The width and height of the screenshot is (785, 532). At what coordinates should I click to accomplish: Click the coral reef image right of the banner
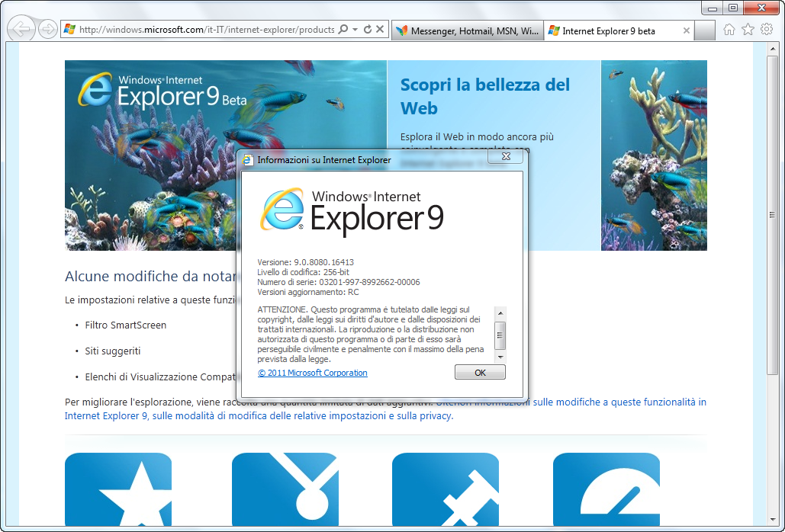coord(654,155)
